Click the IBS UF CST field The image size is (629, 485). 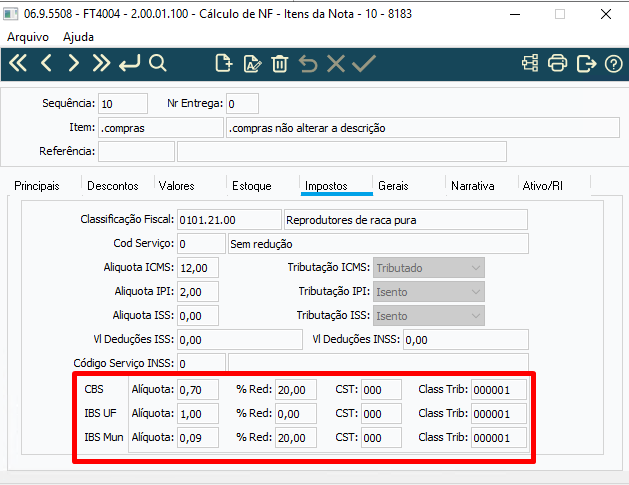tap(381, 414)
